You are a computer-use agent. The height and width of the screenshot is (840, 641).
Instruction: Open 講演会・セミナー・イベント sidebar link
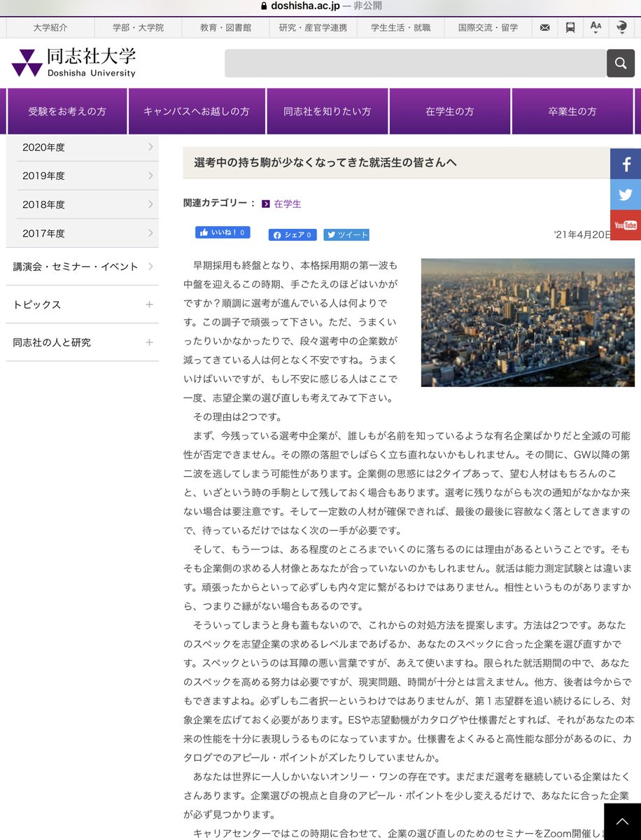point(83,267)
